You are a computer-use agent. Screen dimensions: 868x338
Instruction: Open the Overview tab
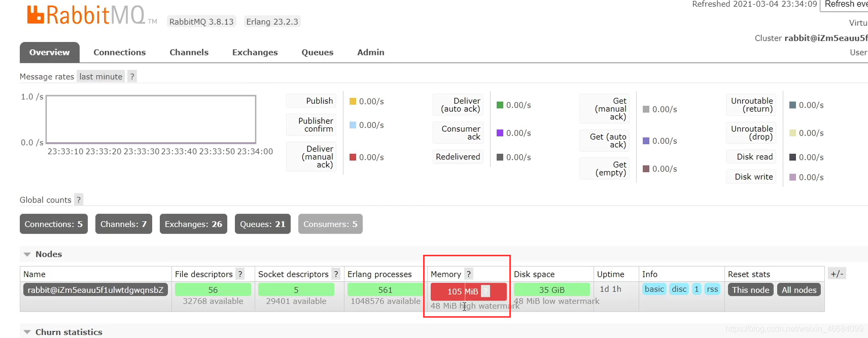50,52
